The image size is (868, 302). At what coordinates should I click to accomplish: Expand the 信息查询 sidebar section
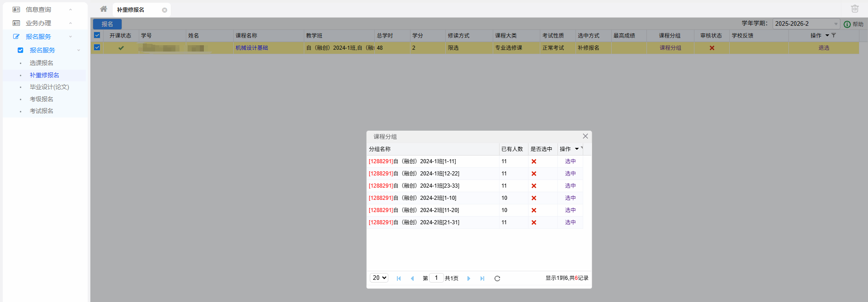tap(38, 9)
